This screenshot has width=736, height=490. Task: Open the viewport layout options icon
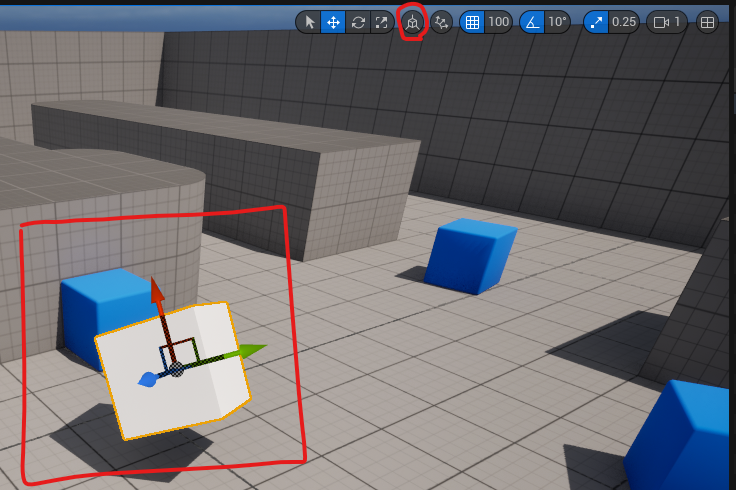707,22
